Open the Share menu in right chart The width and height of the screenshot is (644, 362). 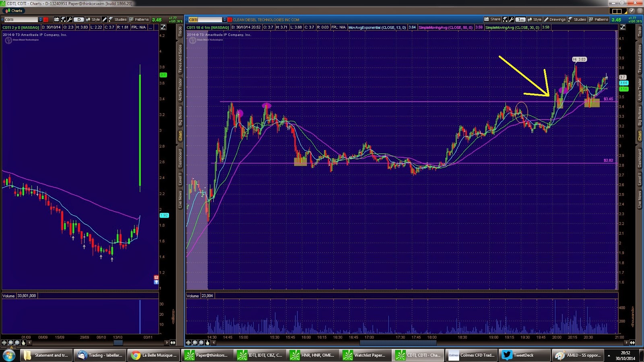pyautogui.click(x=492, y=19)
